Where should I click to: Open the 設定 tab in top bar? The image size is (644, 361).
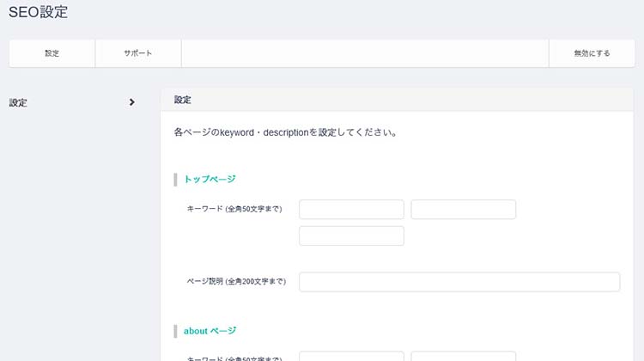[x=52, y=53]
